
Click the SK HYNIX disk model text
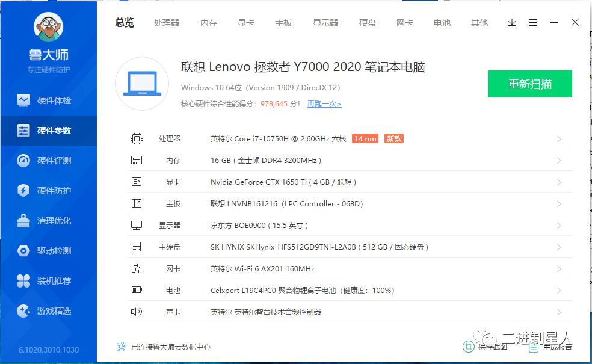coord(319,247)
